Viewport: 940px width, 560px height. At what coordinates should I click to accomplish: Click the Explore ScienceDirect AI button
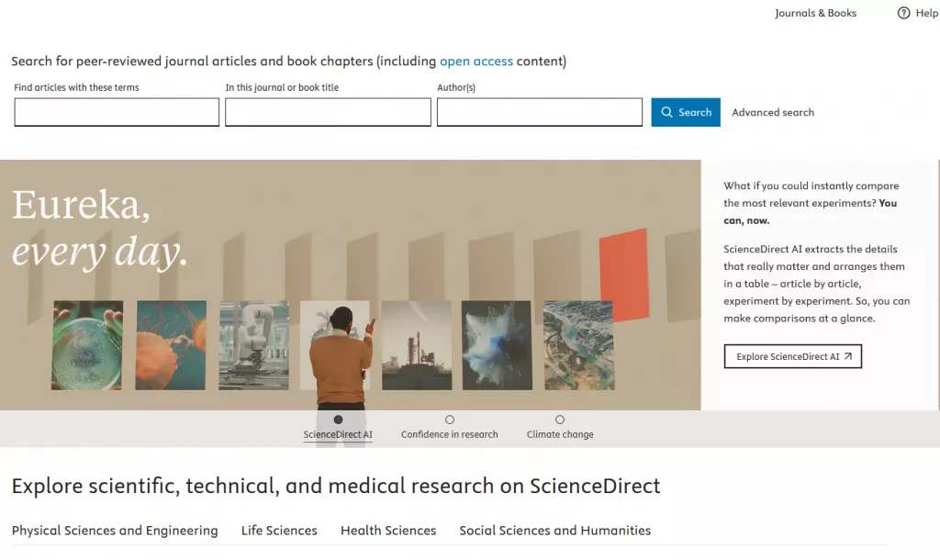(x=792, y=356)
